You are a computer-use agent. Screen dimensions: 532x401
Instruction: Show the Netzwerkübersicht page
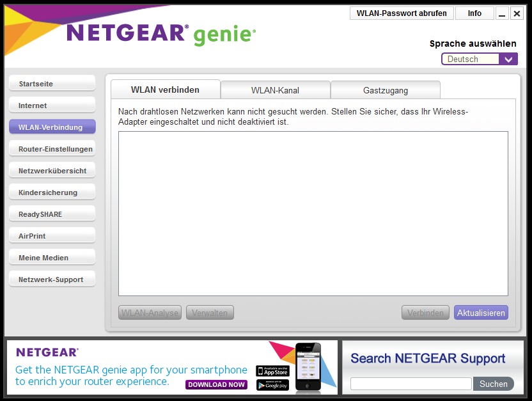(52, 170)
